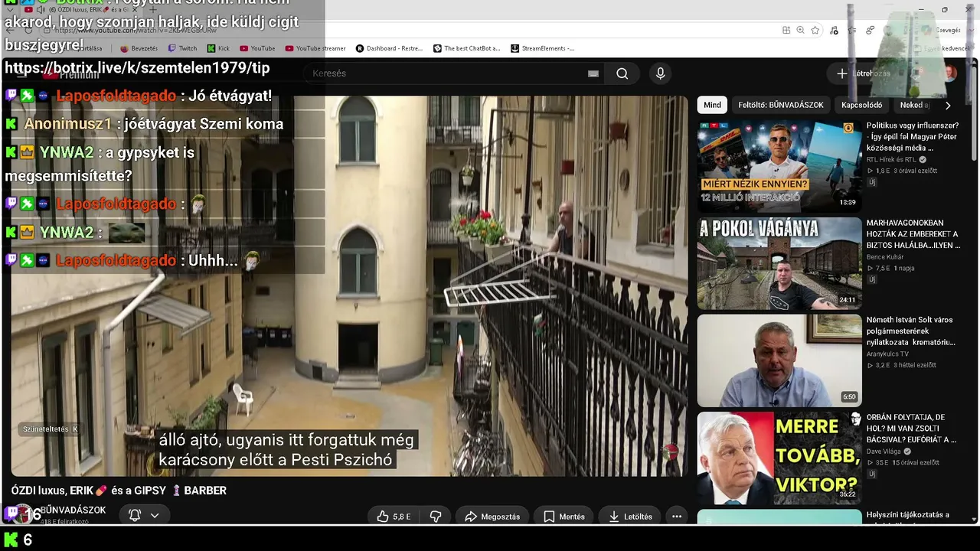Share the video via Megosztás button
This screenshot has width=980, height=551.
492,517
